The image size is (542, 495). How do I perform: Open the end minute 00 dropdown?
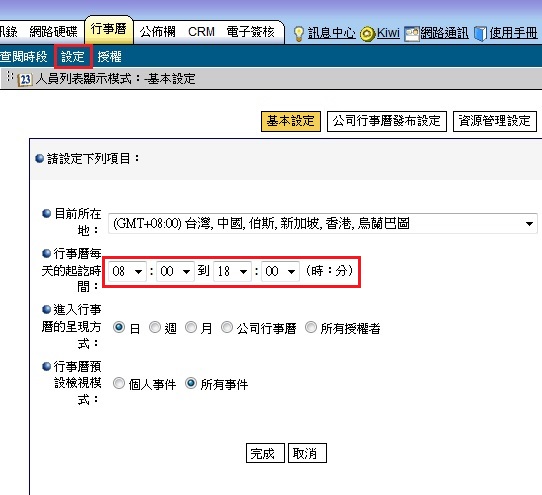[x=280, y=271]
